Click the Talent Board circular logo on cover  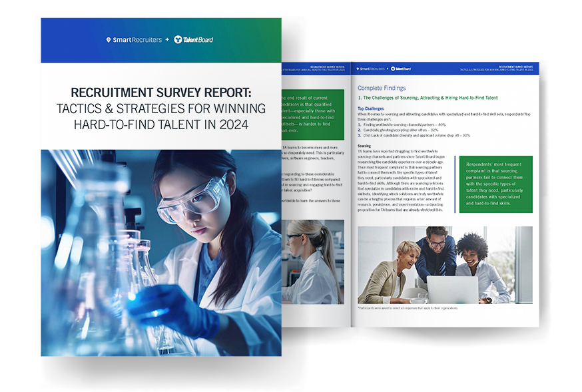178,40
